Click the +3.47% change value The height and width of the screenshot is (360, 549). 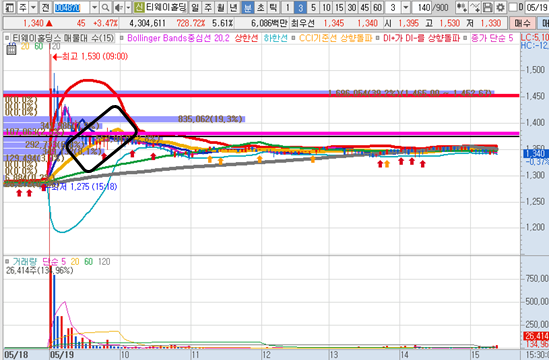pyautogui.click(x=105, y=23)
